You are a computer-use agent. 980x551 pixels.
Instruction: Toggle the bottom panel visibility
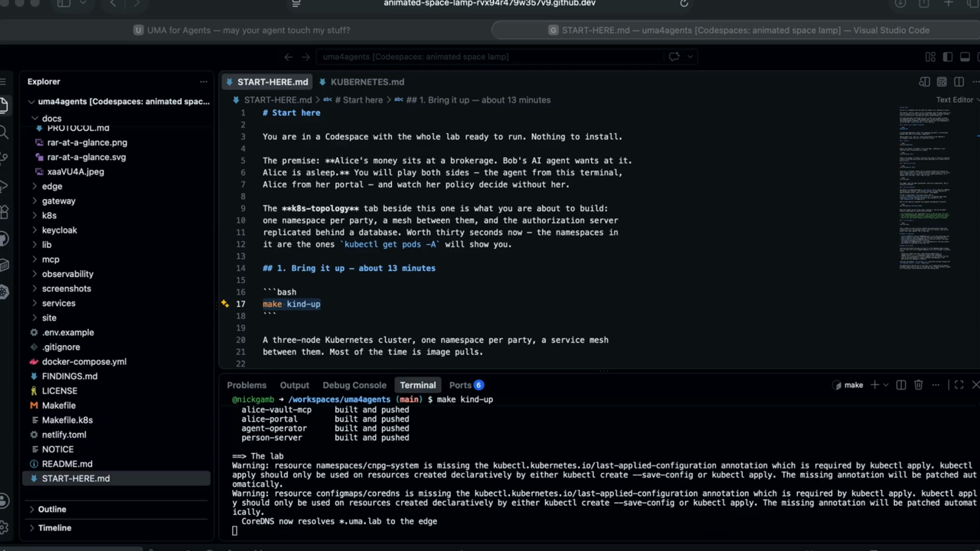(965, 57)
